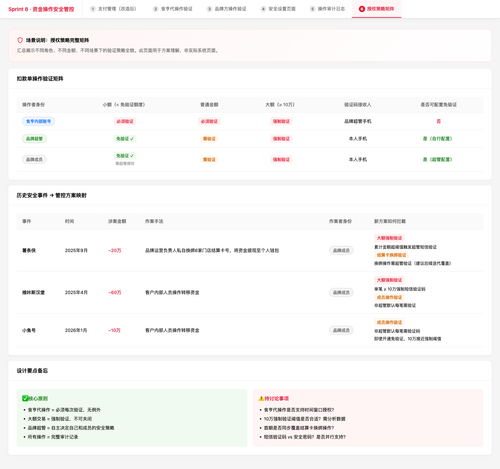
Task: Click the -20万 amount
Action: (115, 250)
